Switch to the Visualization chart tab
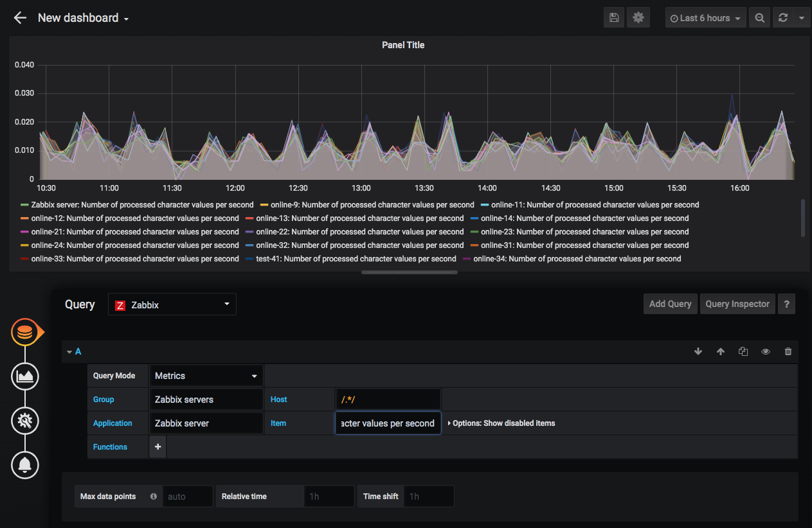Image resolution: width=812 pixels, height=528 pixels. coord(25,376)
